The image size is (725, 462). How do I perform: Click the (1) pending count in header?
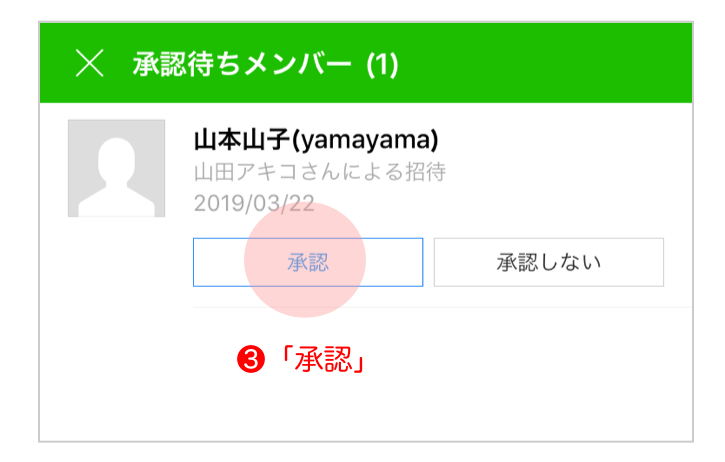point(382,65)
